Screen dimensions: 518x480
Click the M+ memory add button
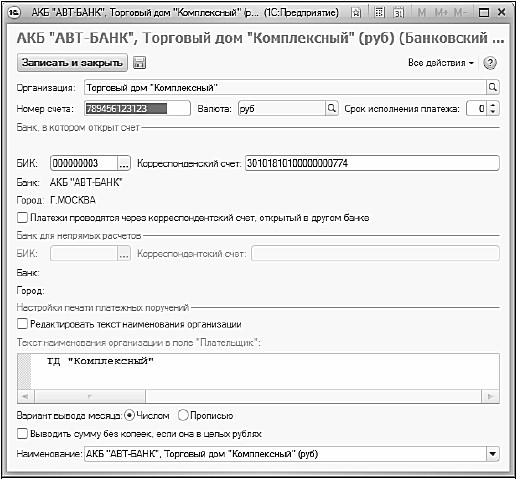point(441,13)
